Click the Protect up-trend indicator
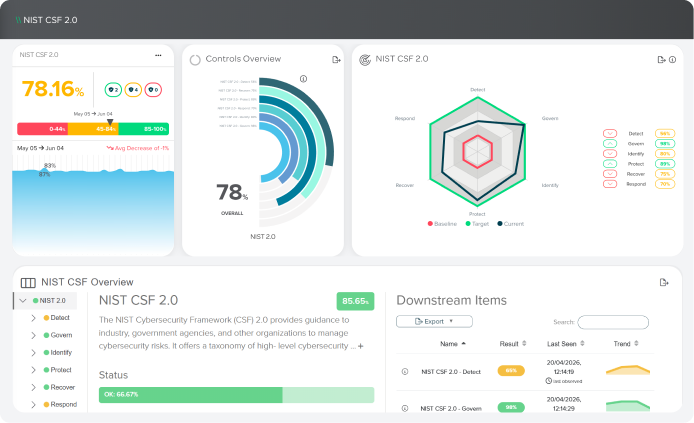Screen dimensions: 694x423 pos(610,164)
